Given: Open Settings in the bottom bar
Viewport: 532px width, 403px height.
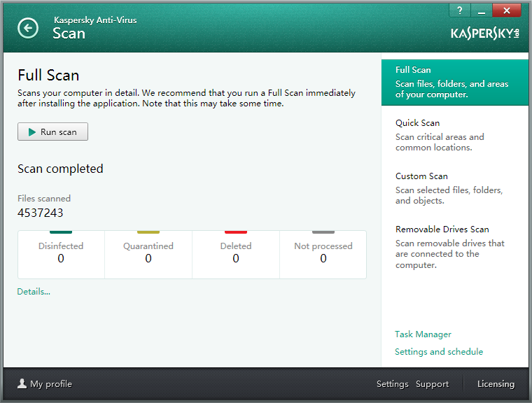Looking at the screenshot, I should [x=392, y=384].
